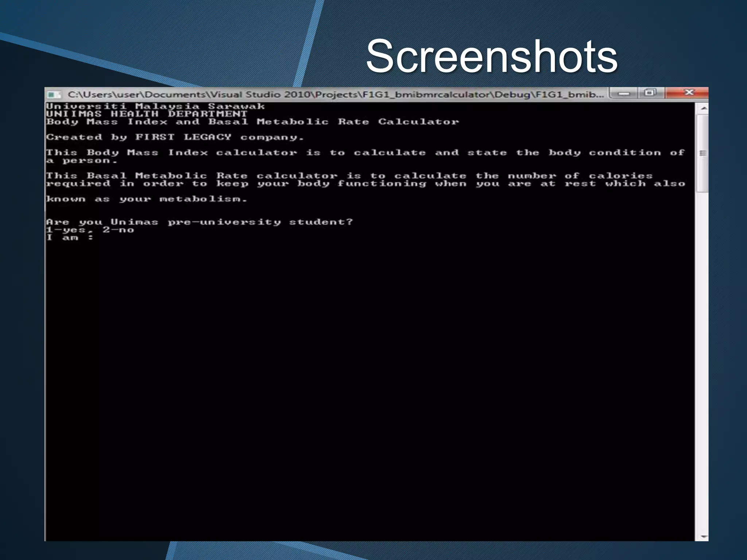Image resolution: width=747 pixels, height=560 pixels.
Task: Click the 'Screenshots' slide title
Action: click(492, 56)
